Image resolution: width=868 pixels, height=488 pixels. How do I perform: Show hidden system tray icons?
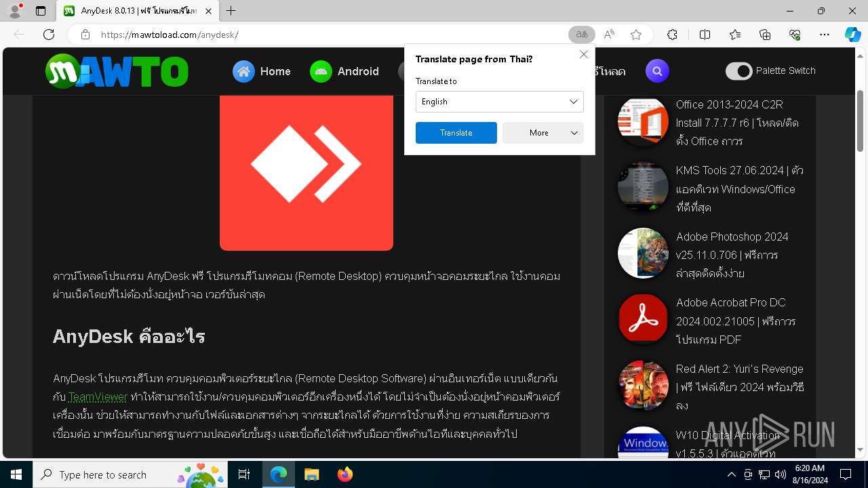point(731,474)
